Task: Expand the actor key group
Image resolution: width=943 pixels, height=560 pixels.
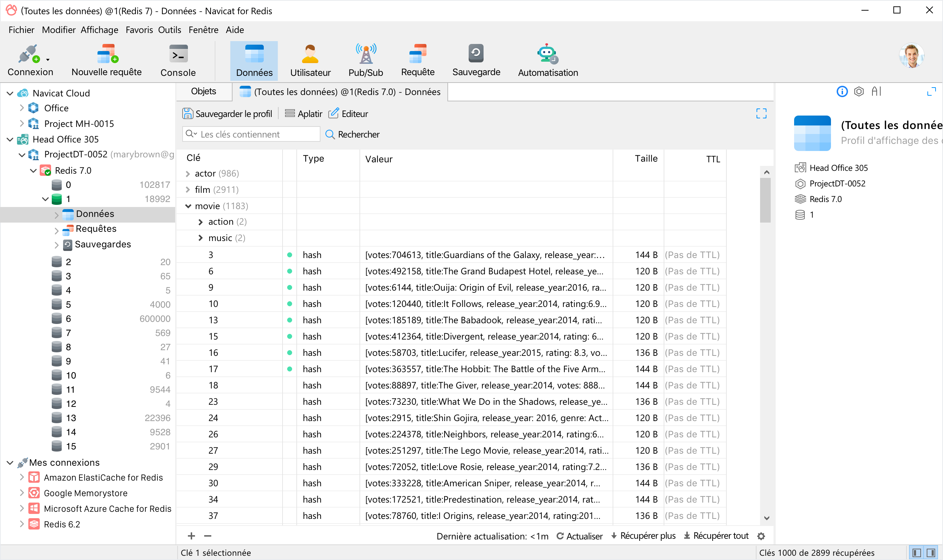Action: pos(188,174)
